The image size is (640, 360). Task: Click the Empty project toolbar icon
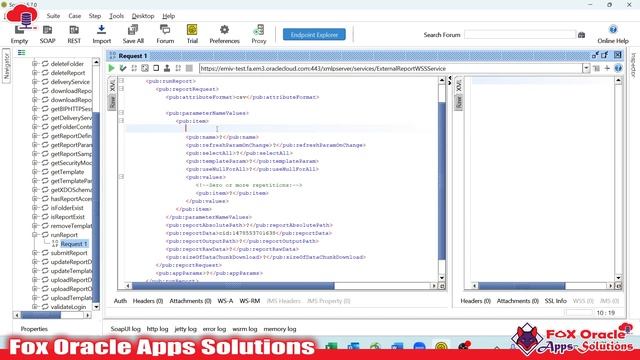[19, 30]
